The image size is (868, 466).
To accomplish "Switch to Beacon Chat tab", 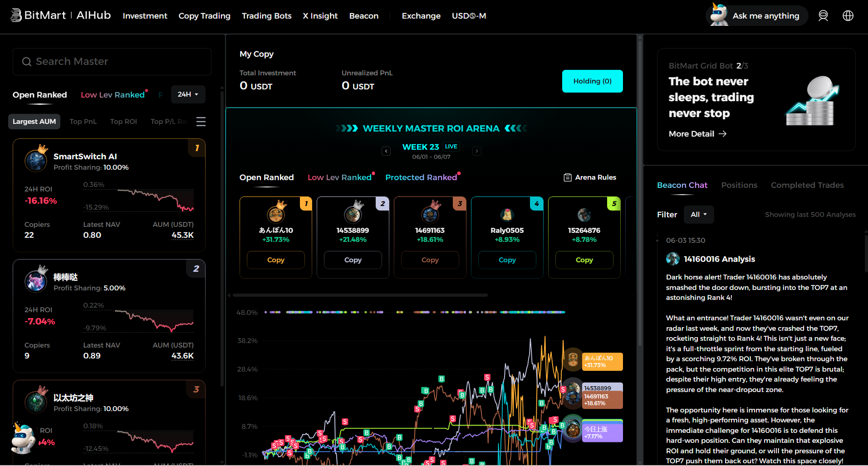I will pos(682,185).
